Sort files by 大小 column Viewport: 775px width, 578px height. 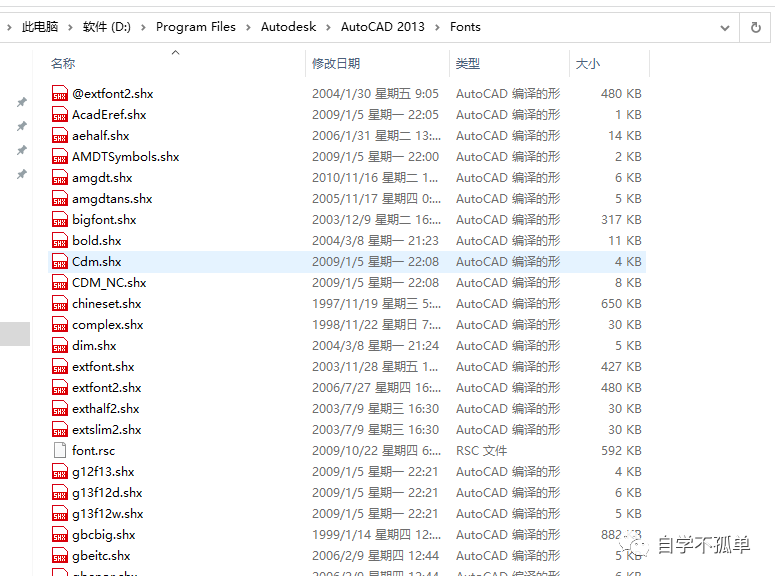[588, 63]
